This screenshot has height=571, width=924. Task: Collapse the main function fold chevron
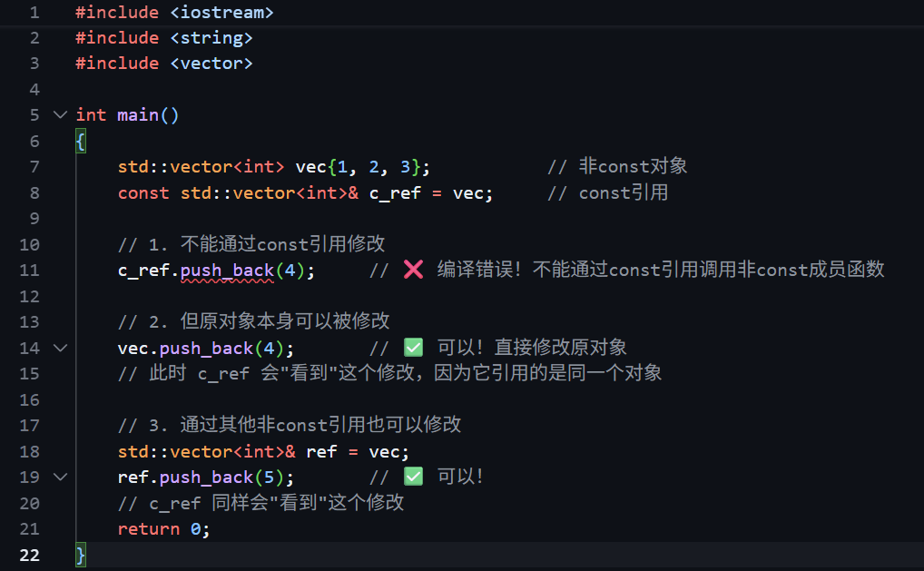pyautogui.click(x=60, y=115)
